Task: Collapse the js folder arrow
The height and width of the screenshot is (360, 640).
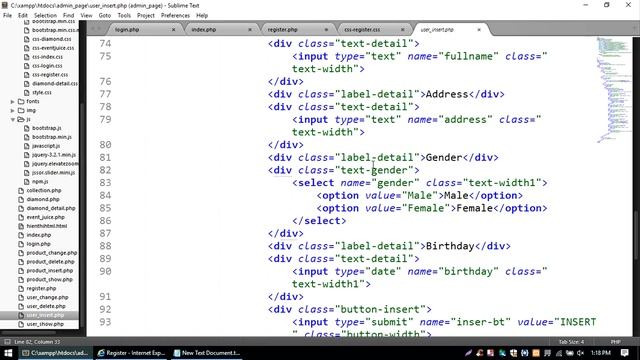Action: 13,120
